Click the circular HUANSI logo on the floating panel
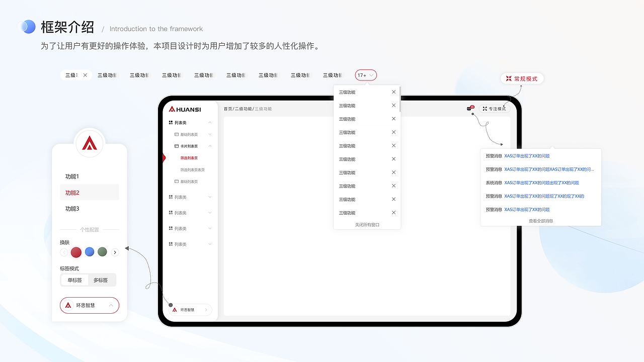 [90, 143]
